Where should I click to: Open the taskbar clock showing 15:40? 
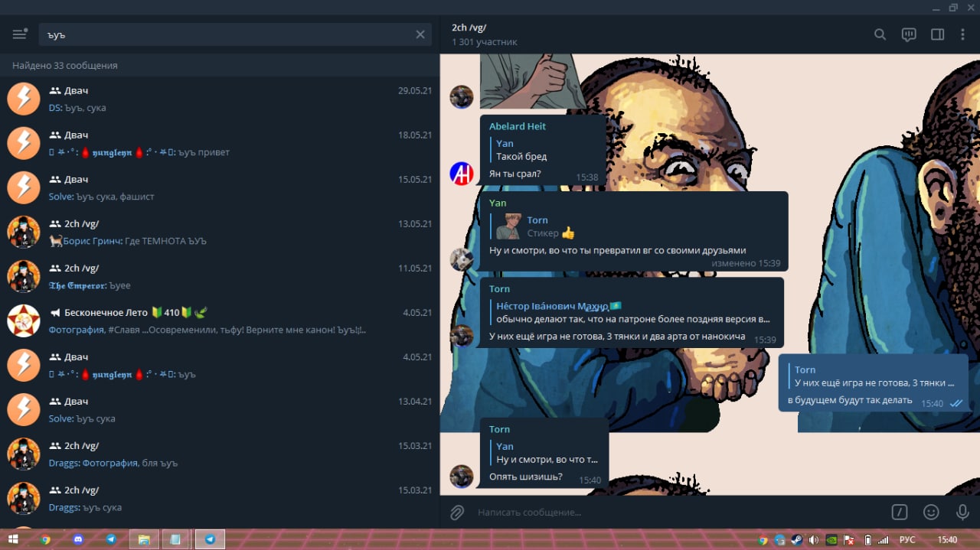[947, 539]
